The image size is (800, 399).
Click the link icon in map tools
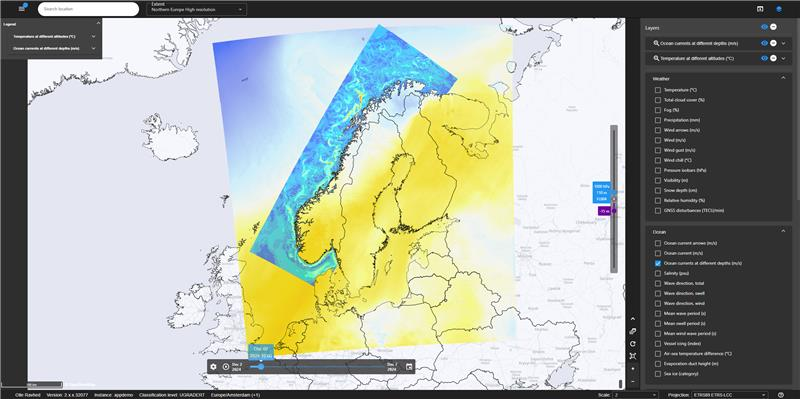pos(633,331)
